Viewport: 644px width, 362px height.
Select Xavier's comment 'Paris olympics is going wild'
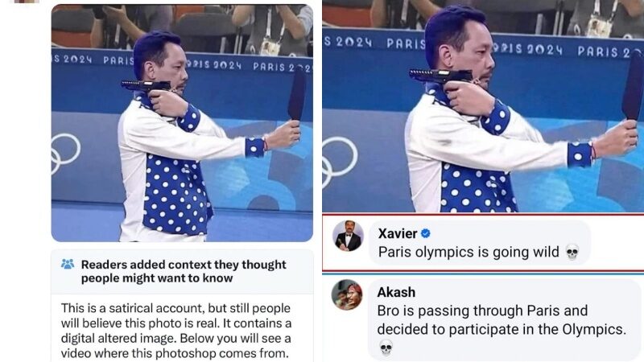(469, 252)
